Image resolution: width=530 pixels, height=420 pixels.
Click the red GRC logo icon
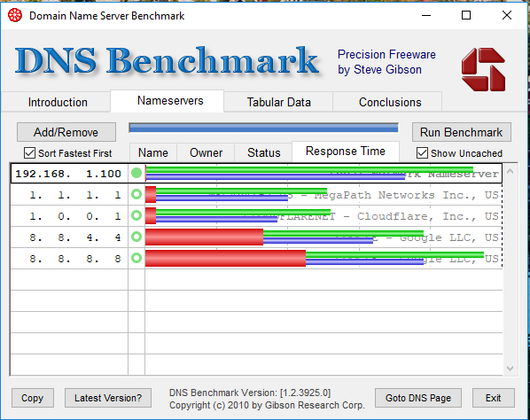483,69
